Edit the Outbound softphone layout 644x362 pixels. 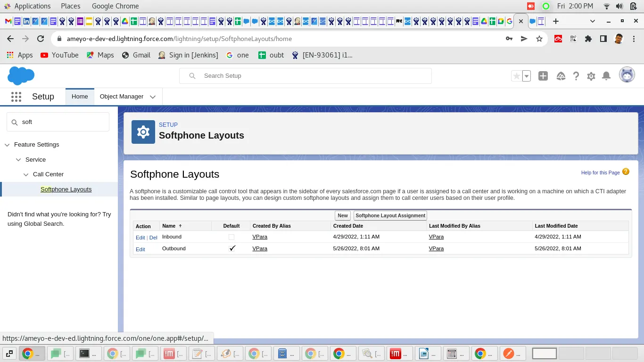[140, 249]
